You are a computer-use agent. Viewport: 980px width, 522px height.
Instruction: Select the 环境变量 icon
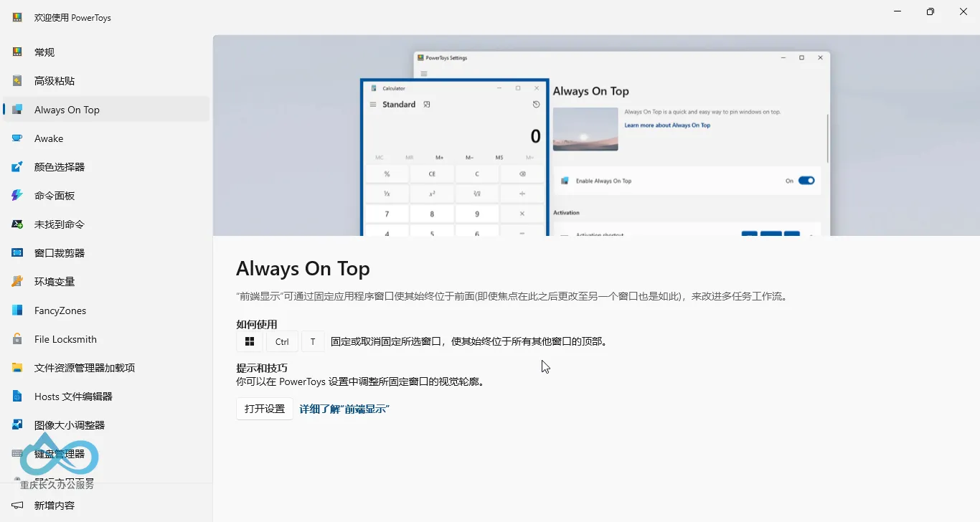click(17, 282)
